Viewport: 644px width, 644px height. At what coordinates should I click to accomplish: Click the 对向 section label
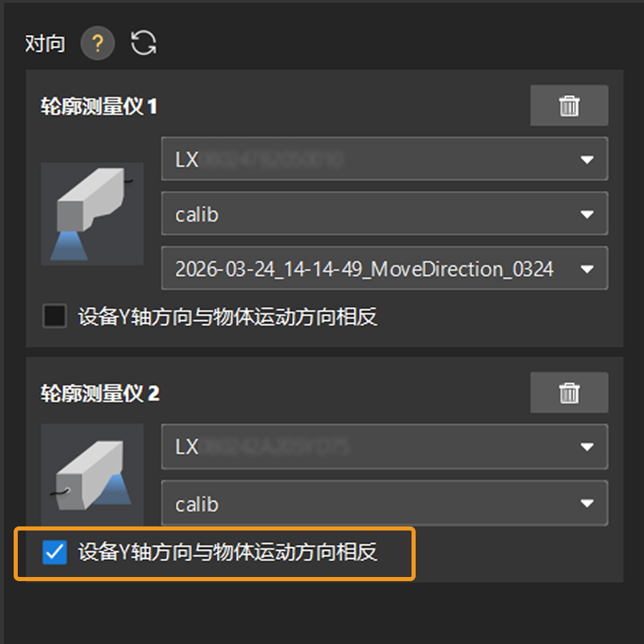(45, 43)
